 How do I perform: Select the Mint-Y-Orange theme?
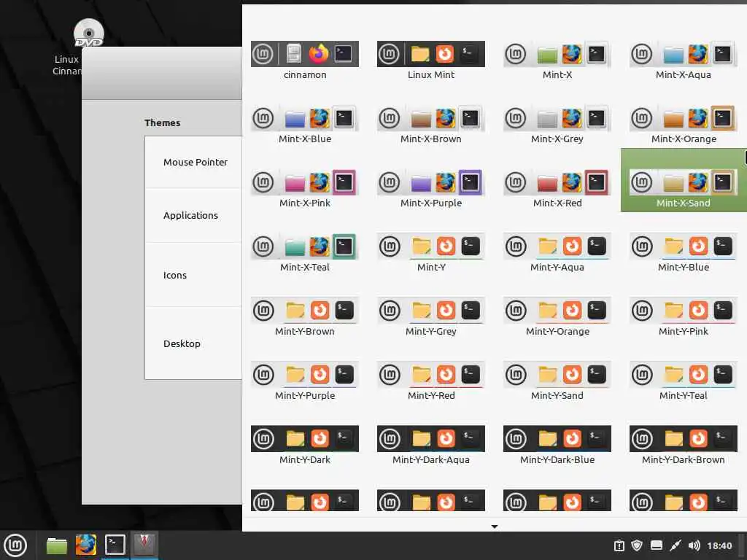(557, 317)
